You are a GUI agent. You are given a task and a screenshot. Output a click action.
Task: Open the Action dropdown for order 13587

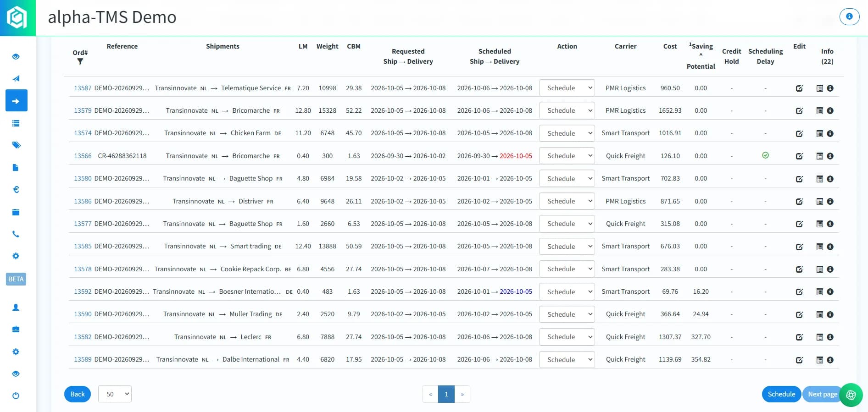[x=567, y=88]
